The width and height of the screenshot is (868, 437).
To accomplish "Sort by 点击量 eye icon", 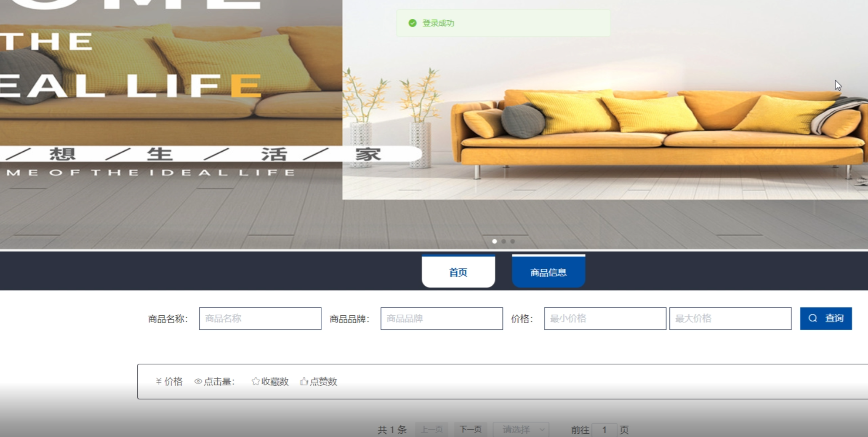I will (198, 381).
